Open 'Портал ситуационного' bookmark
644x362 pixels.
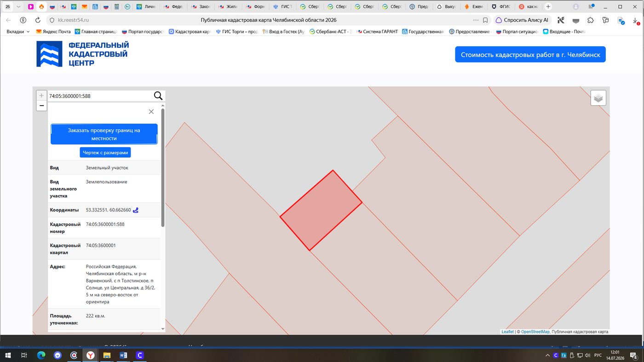517,32
